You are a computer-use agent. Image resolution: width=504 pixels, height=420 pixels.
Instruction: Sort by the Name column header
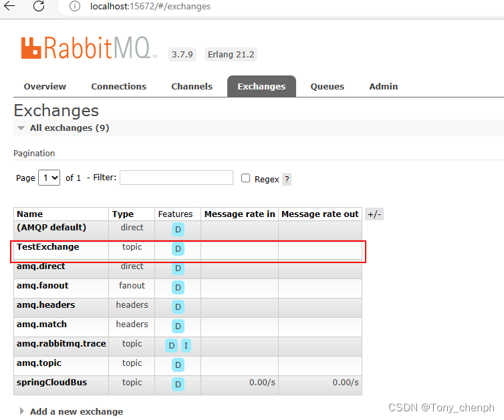29,214
